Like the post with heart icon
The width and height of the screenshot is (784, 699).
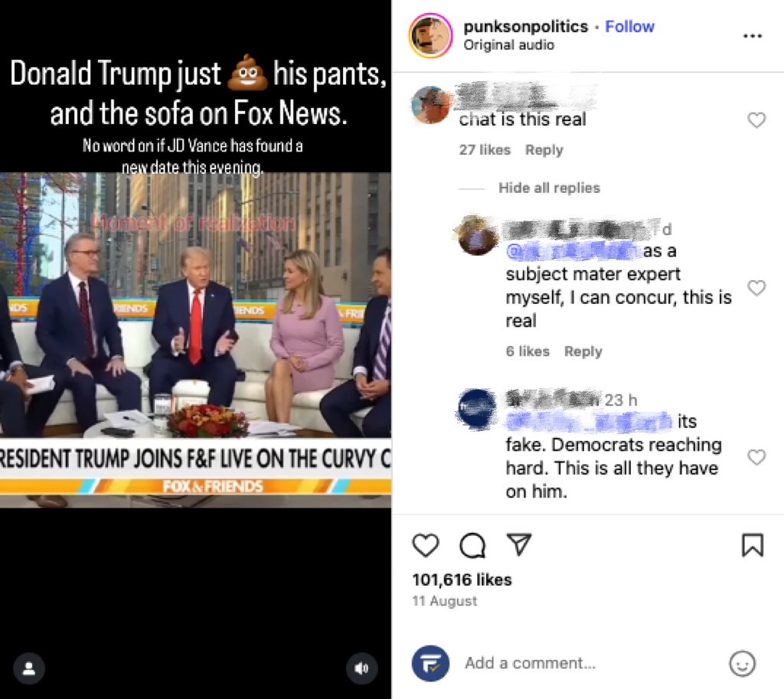click(x=426, y=545)
